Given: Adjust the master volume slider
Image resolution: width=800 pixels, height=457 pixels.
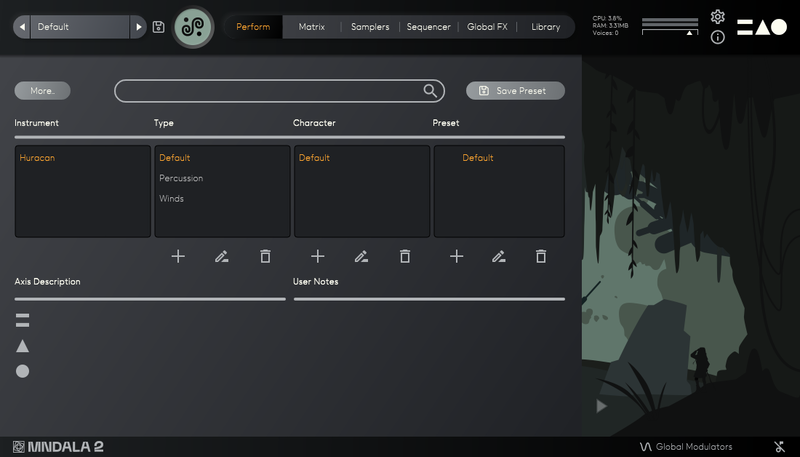Looking at the screenshot, I should [x=689, y=33].
